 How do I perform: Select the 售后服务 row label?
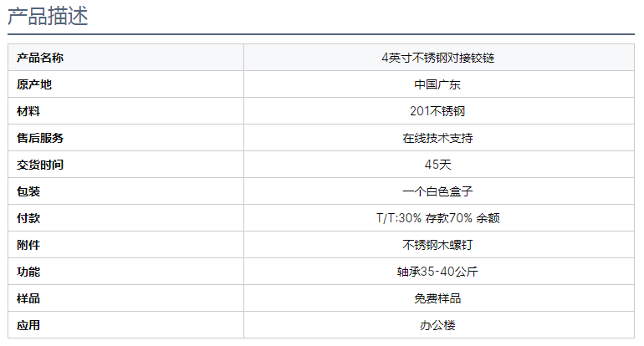tap(40, 138)
